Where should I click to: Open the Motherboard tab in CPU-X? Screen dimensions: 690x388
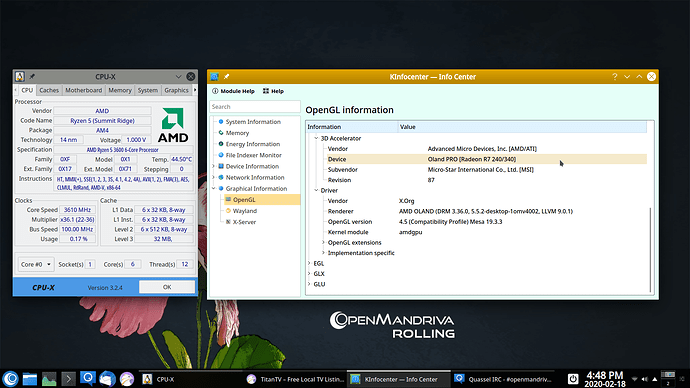84,90
